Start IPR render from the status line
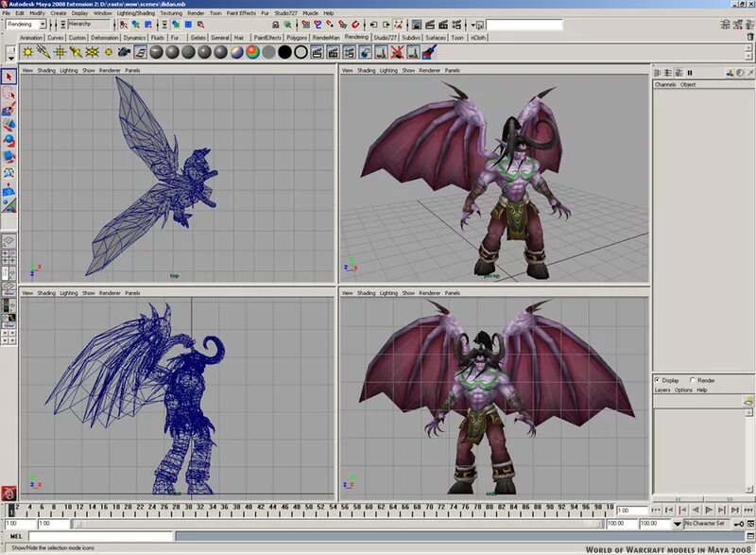The image size is (756, 555). (443, 25)
